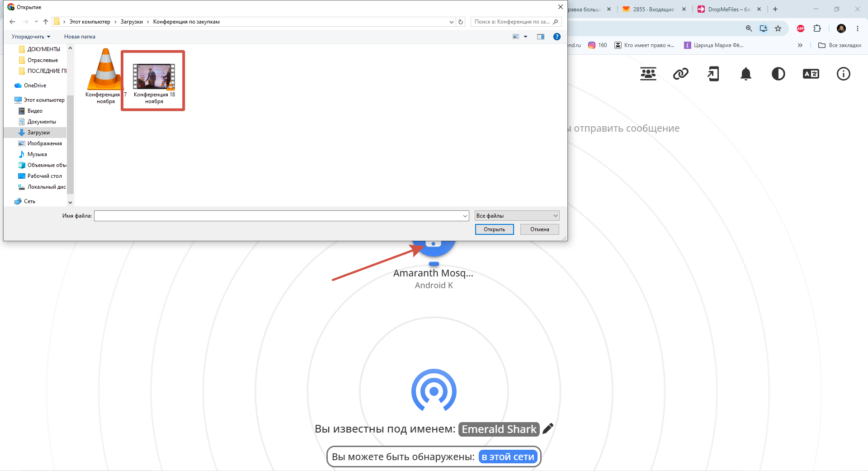The image size is (868, 471).
Task: Click the в этой сети discovery badge
Action: click(508, 457)
